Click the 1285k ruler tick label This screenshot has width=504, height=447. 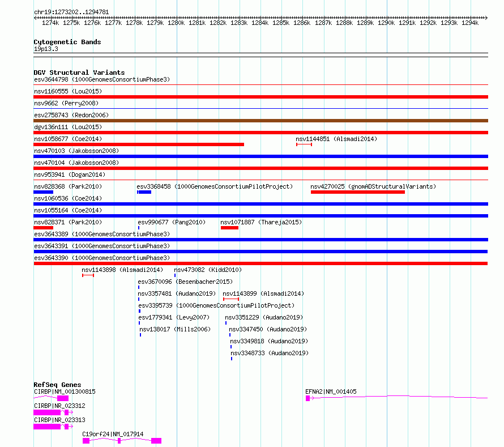pyautogui.click(x=281, y=23)
